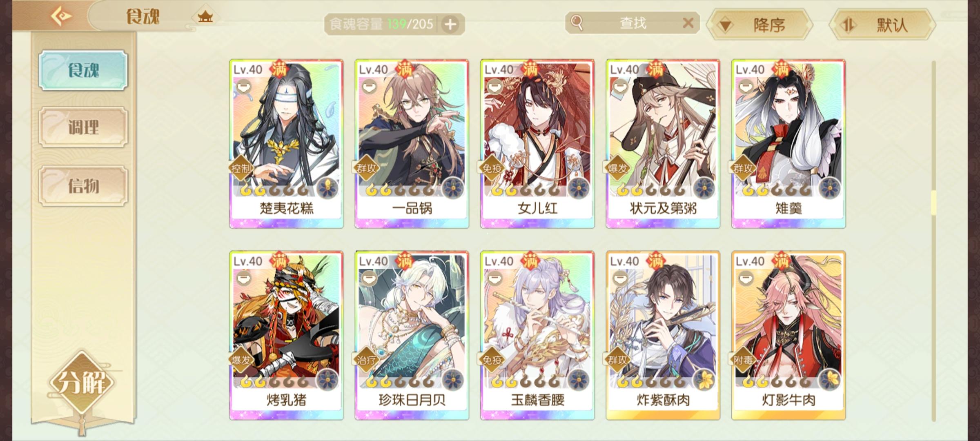Switch to the 调理 tab
980x441 pixels.
(83, 127)
